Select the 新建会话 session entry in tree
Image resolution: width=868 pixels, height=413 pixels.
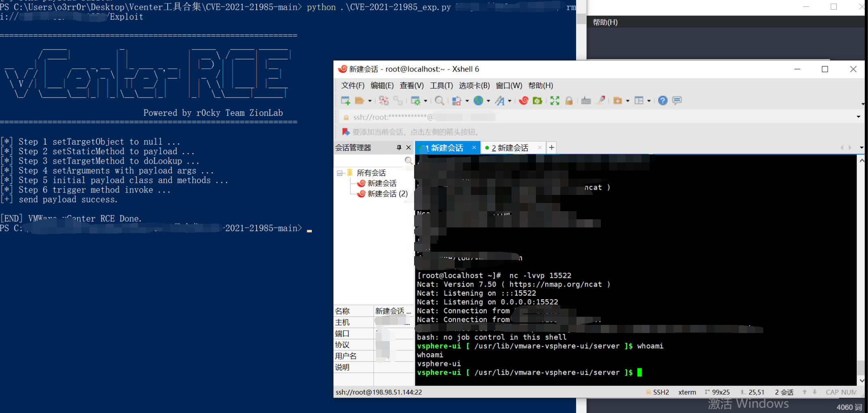tap(382, 184)
